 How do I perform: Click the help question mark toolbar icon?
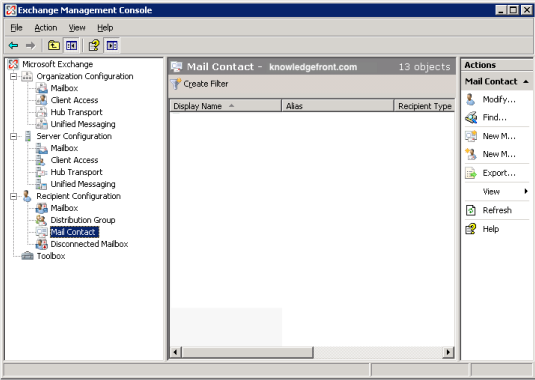point(94,45)
